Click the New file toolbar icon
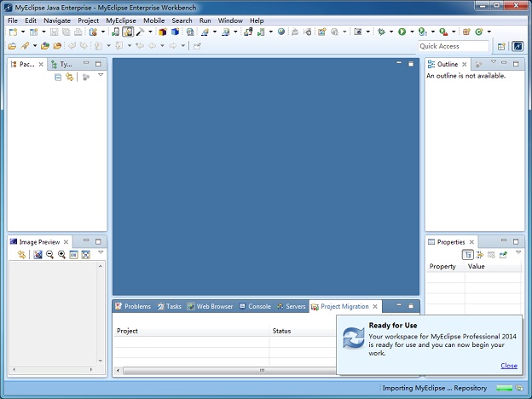The width and height of the screenshot is (532, 399). pyautogui.click(x=13, y=32)
